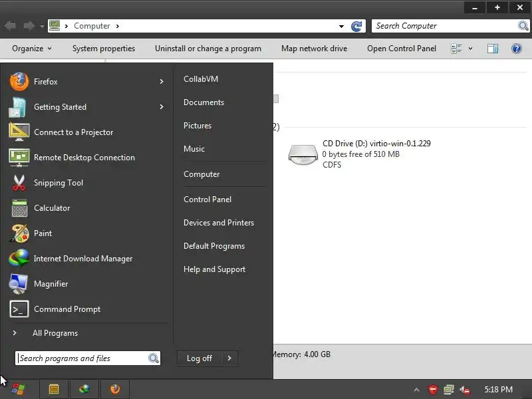This screenshot has height=399, width=532.
Task: Select the CD Drive (D:) icon
Action: [x=303, y=154]
